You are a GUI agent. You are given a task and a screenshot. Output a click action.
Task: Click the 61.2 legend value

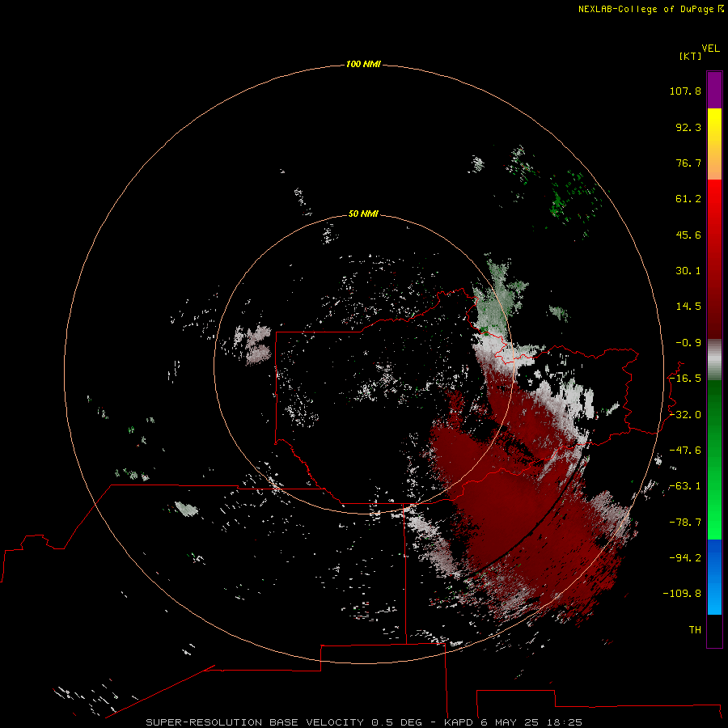[x=688, y=199]
